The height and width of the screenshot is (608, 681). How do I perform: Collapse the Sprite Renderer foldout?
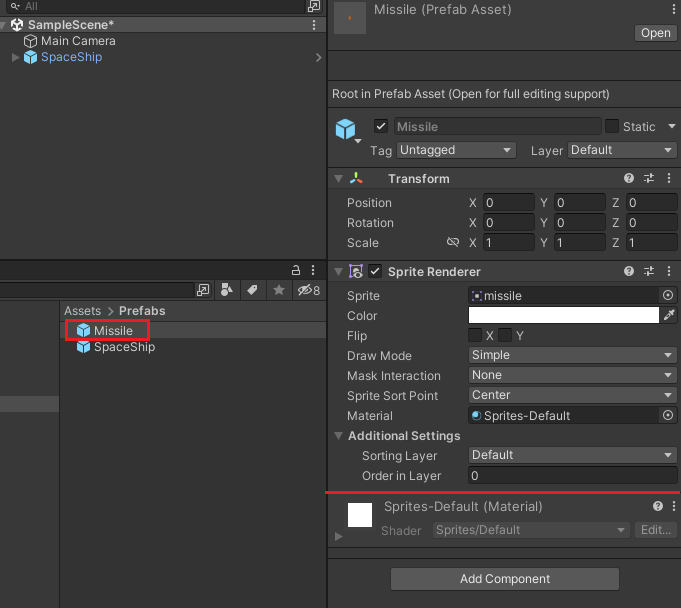(x=338, y=272)
